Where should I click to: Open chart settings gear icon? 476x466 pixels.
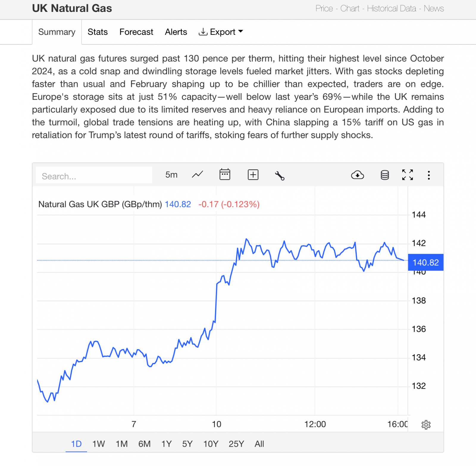pyautogui.click(x=426, y=425)
